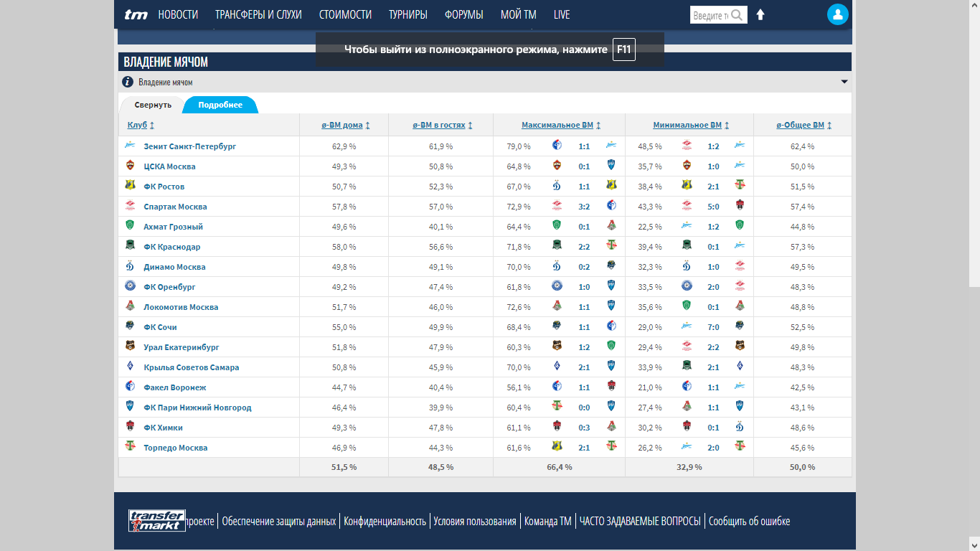This screenshot has height=551, width=980.
Task: Open the Динамо Москва club link
Action: (x=174, y=267)
